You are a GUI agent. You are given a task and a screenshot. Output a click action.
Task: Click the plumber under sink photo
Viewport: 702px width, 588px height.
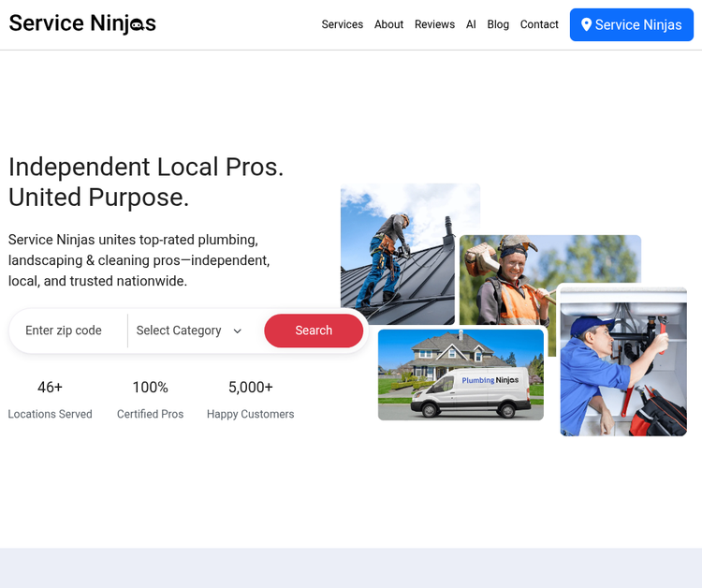coord(623,361)
